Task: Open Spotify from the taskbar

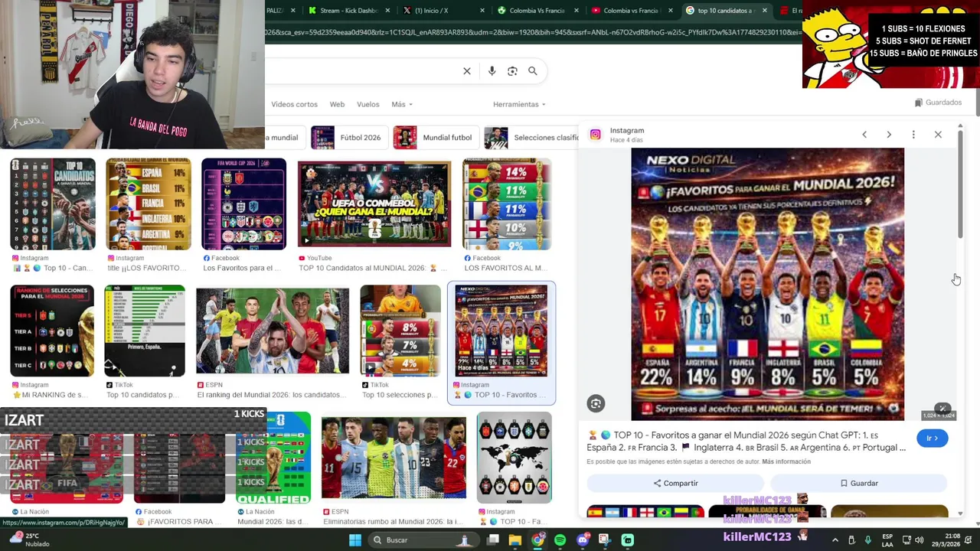Action: [560, 540]
